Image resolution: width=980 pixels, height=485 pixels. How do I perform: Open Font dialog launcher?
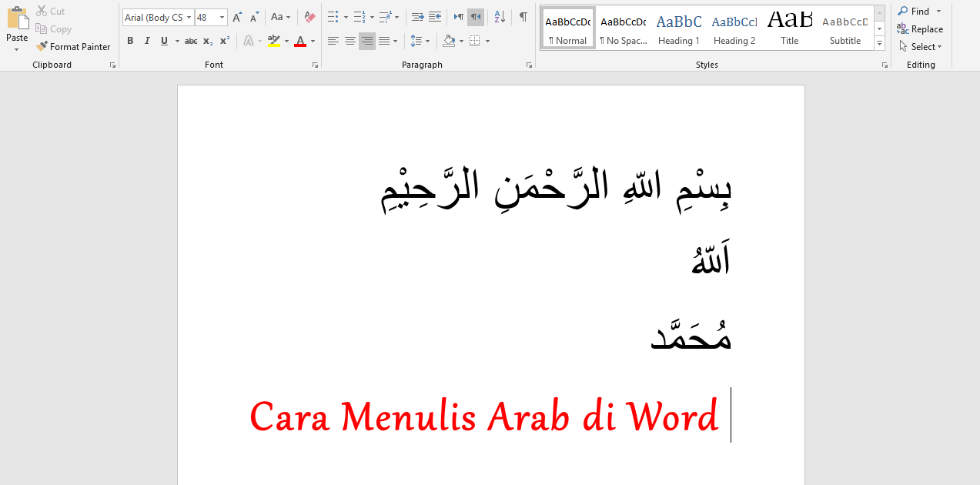(x=315, y=65)
